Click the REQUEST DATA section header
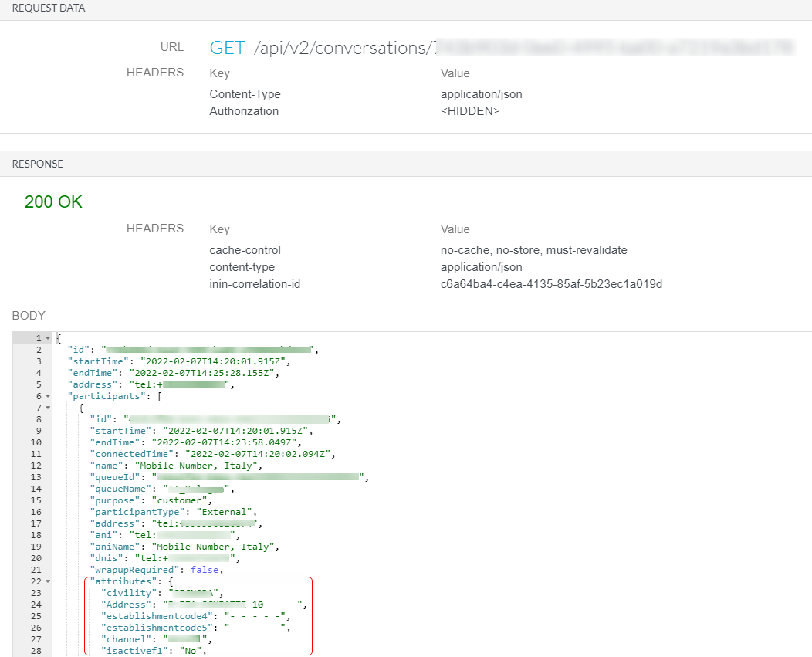The width and height of the screenshot is (812, 657). (x=49, y=8)
